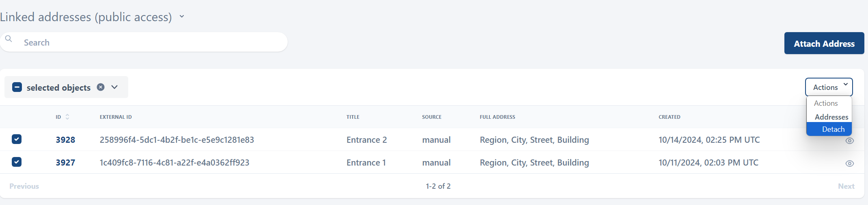Expand the Linked addresses section chevron
Image resolution: width=868 pixels, height=205 pixels.
[182, 17]
